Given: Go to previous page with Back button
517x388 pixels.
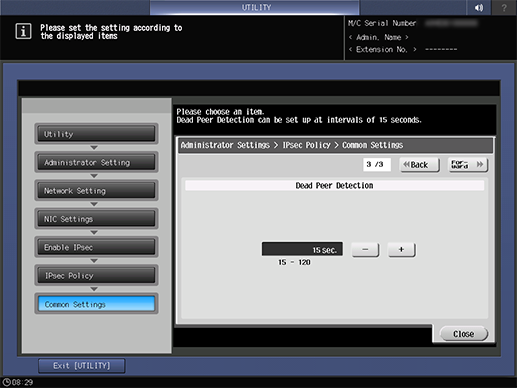Looking at the screenshot, I should click(419, 165).
